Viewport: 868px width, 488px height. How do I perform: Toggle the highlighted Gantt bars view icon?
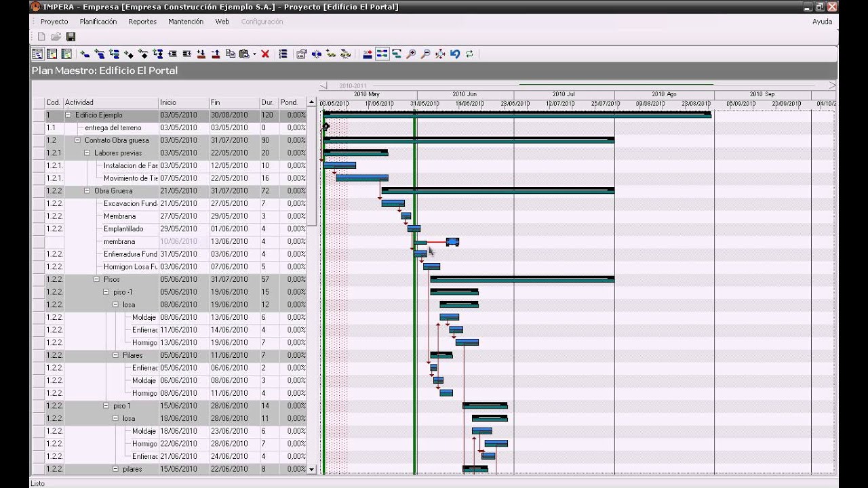382,54
